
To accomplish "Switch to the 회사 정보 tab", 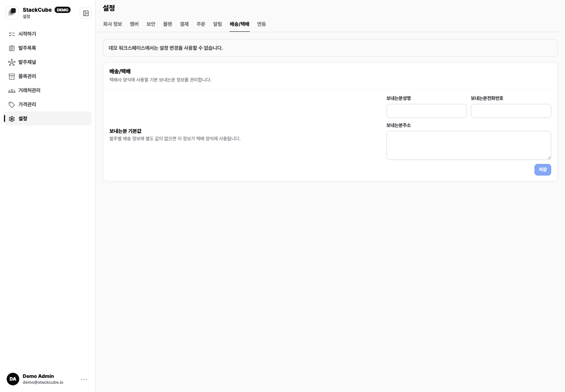I will 113,24.
